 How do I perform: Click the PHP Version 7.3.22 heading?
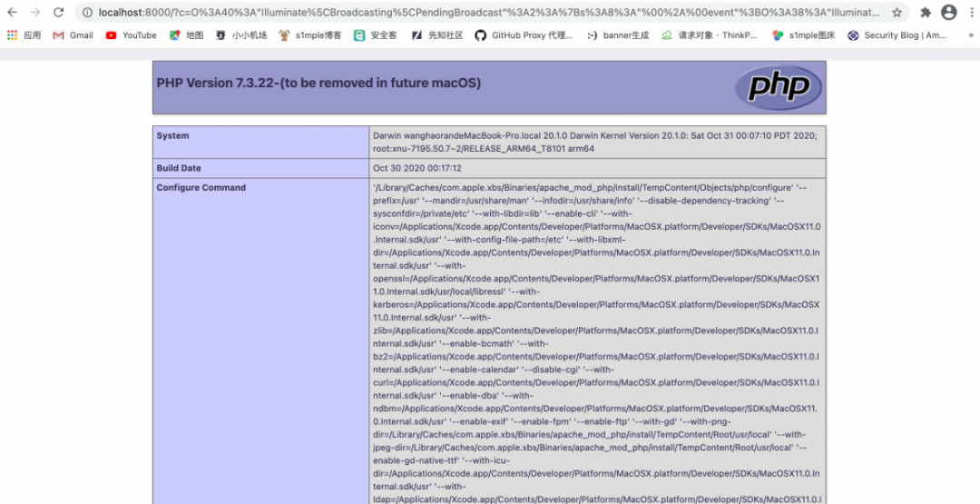318,83
